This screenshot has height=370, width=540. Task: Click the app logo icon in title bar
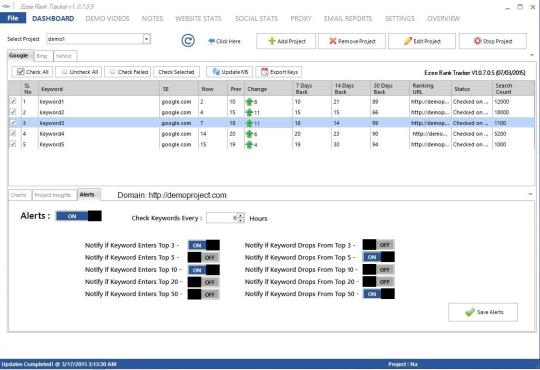(6, 6)
